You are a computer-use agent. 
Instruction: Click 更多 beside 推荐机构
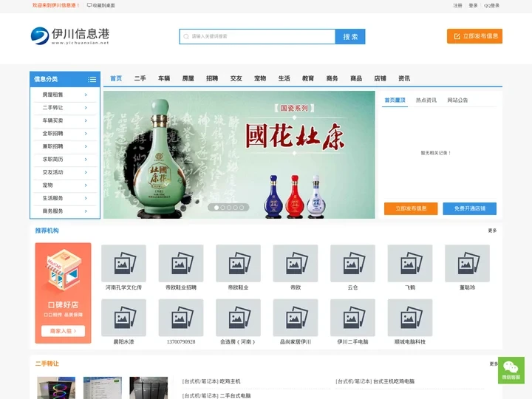point(492,231)
